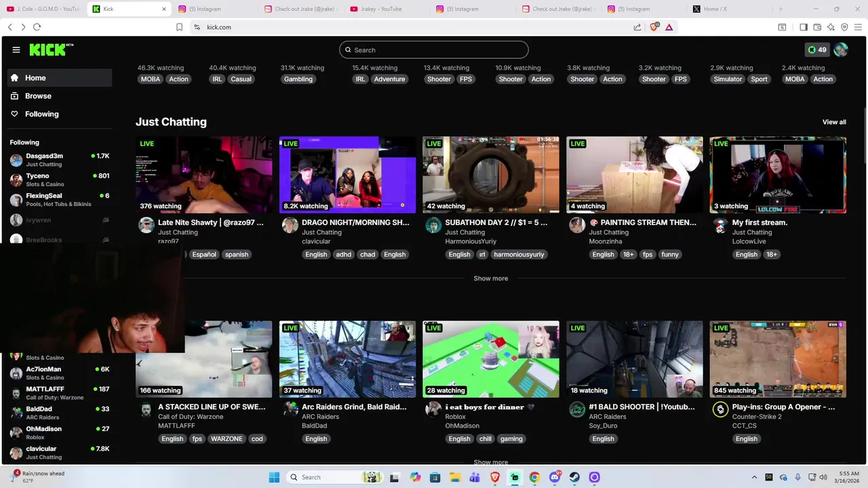868x488 pixels.
Task: Click the Adventure category tag
Action: [x=389, y=79]
